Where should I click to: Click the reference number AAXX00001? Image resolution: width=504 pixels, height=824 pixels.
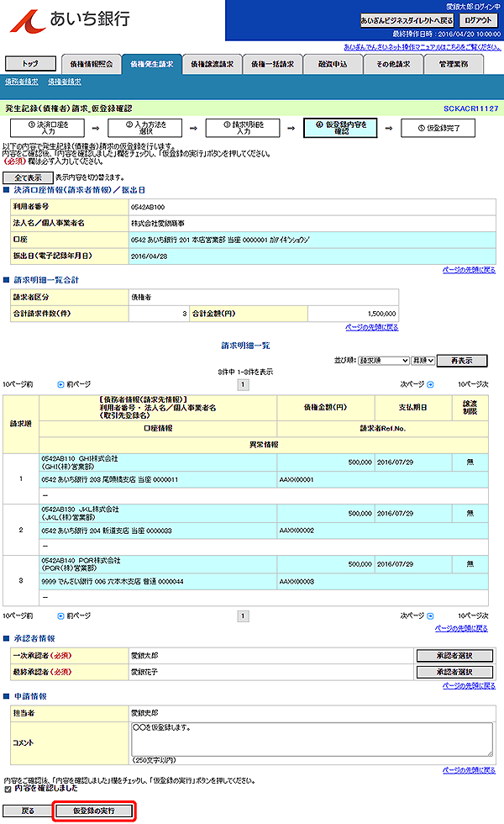[x=297, y=480]
